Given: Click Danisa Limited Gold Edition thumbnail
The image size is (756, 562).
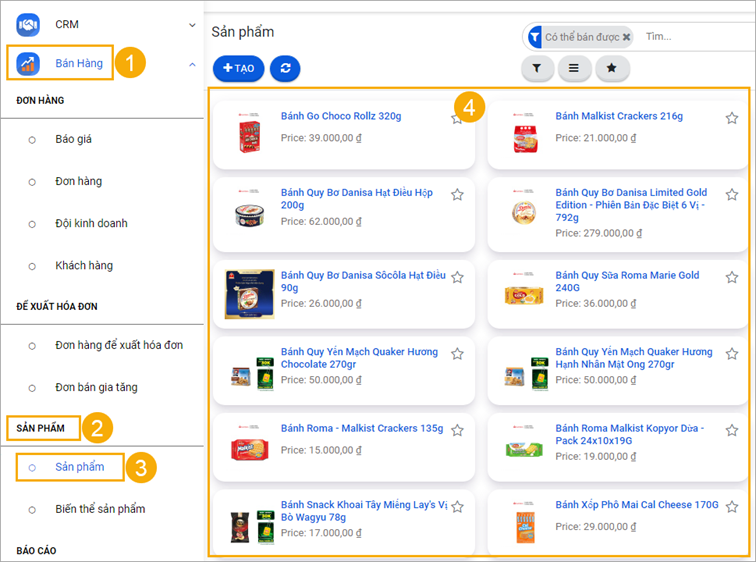Looking at the screenshot, I should 524,208.
